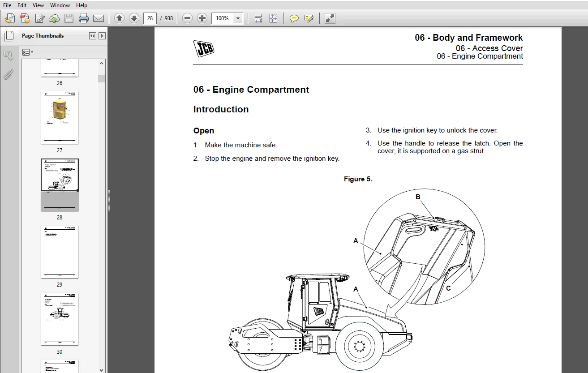Click the Email envelope icon
This screenshot has height=373, width=588.
99,18
